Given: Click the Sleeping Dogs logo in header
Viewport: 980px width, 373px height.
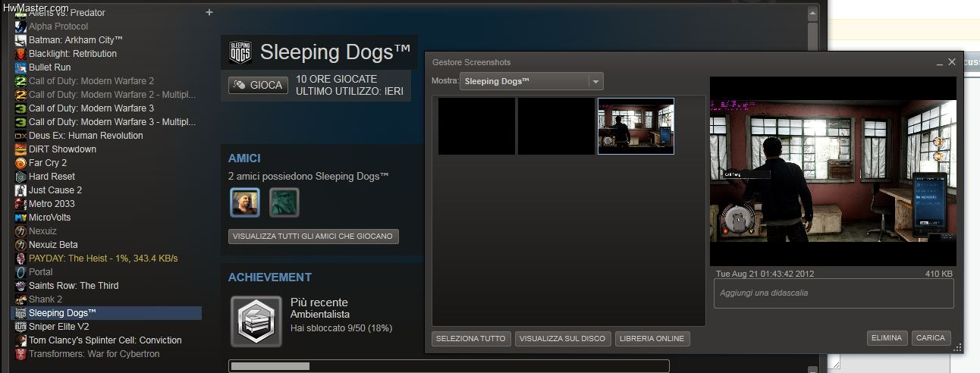Looking at the screenshot, I should 241,52.
